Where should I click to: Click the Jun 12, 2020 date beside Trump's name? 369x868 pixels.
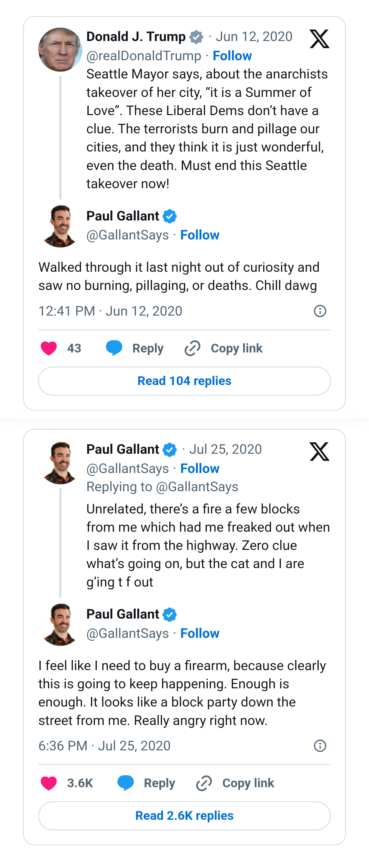pyautogui.click(x=254, y=36)
